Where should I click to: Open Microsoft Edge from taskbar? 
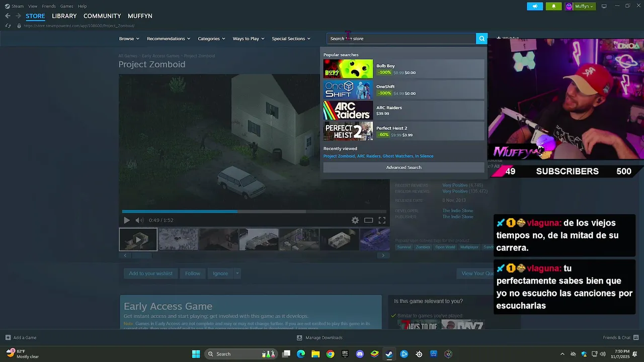tap(301, 354)
